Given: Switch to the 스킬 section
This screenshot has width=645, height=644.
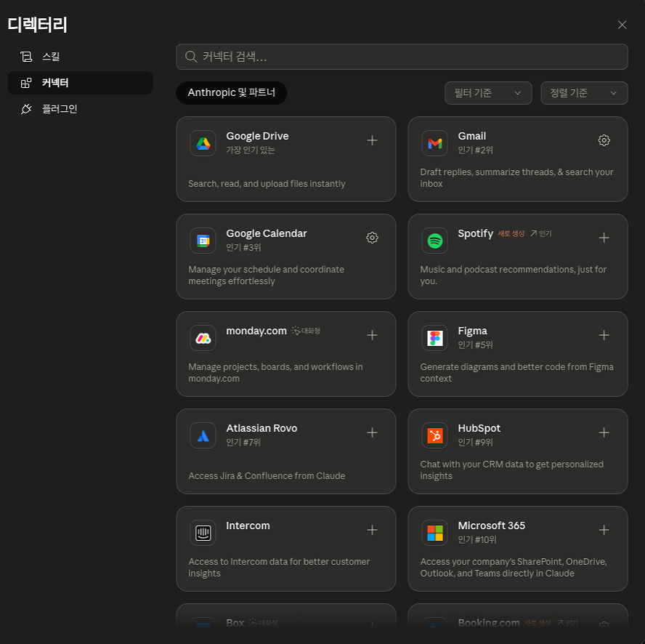Looking at the screenshot, I should pyautogui.click(x=80, y=57).
